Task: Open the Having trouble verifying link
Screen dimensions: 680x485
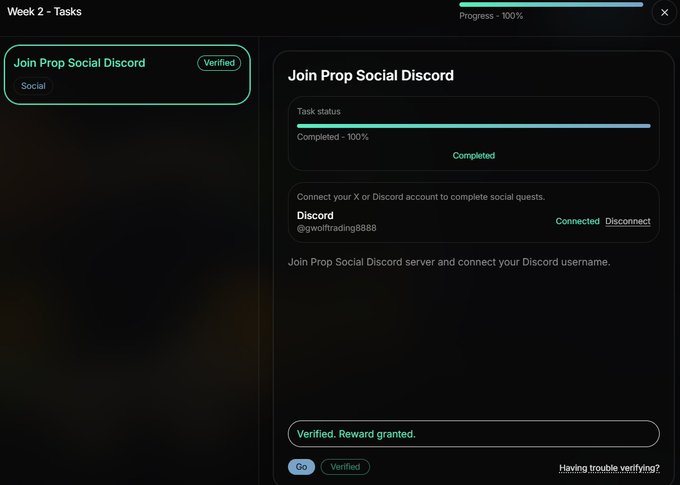Action: pyautogui.click(x=609, y=468)
